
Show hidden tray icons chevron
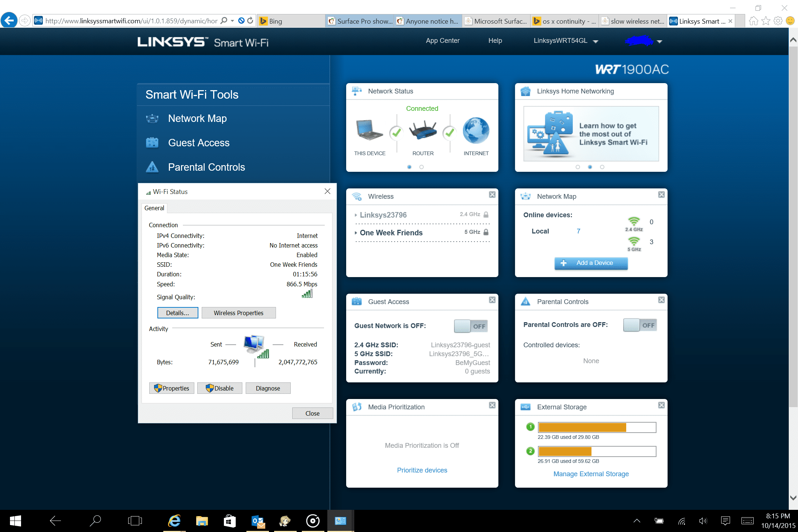pos(637,521)
